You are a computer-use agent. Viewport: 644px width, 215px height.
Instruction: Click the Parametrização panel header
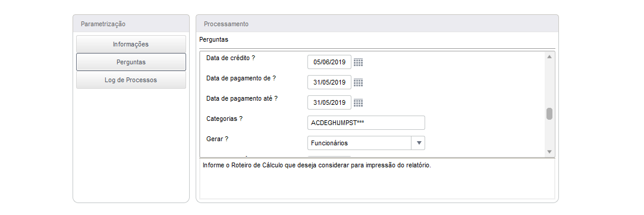click(x=131, y=24)
